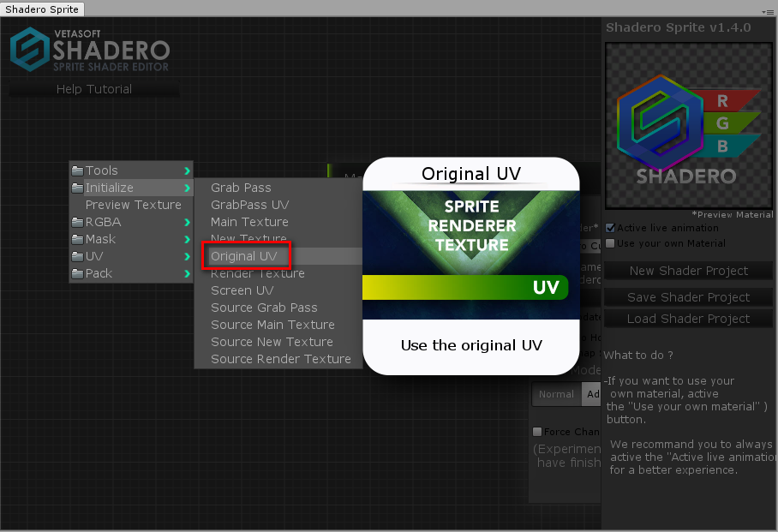Screen dimensions: 778x532
Task: Toggle Active live animation checkbox
Action: pyautogui.click(x=610, y=228)
